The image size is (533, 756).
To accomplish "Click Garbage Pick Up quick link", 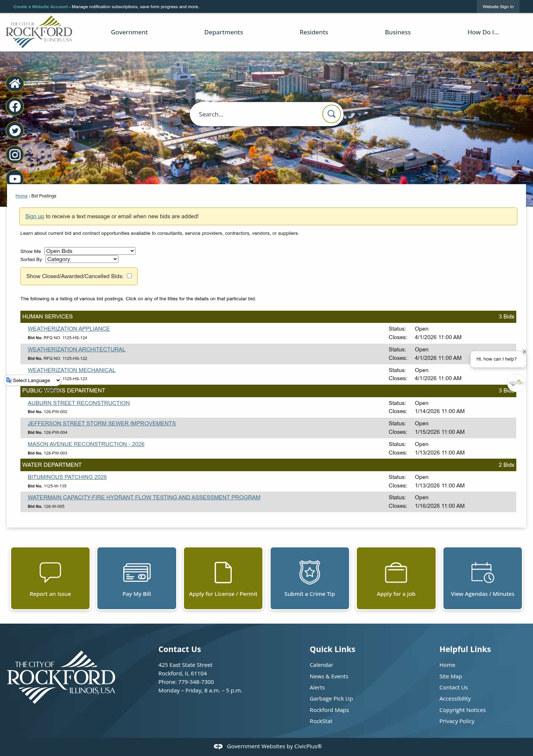I will click(331, 698).
